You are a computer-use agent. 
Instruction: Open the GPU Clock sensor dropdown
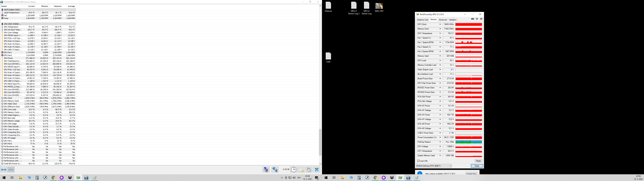[440, 24]
